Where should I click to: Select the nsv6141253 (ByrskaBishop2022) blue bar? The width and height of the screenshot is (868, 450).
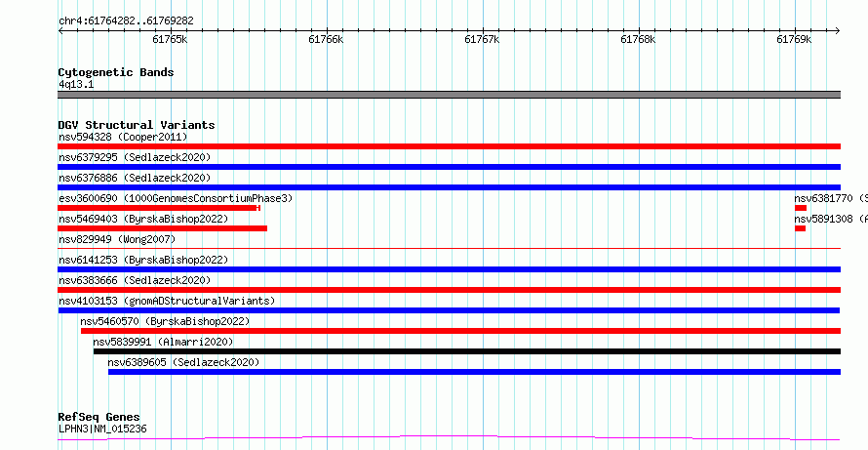449,269
